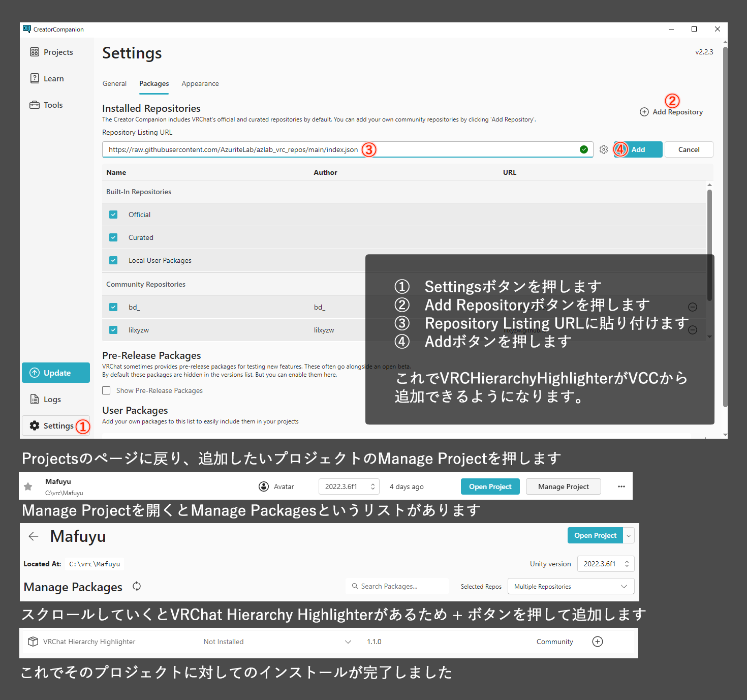This screenshot has height=700, width=747.
Task: Toggle the bd_ community repository checkbox
Action: tap(113, 307)
